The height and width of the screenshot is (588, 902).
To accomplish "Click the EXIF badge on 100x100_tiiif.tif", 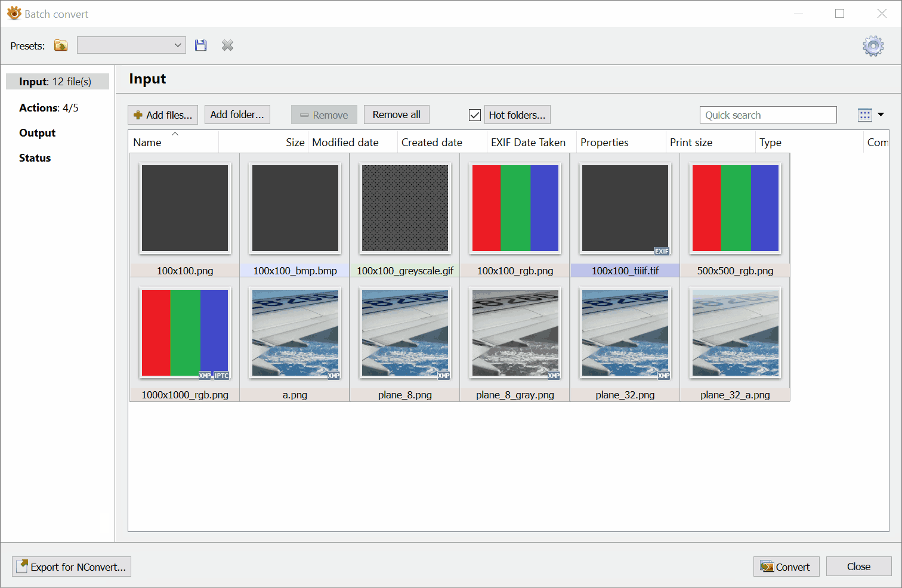I will point(662,251).
